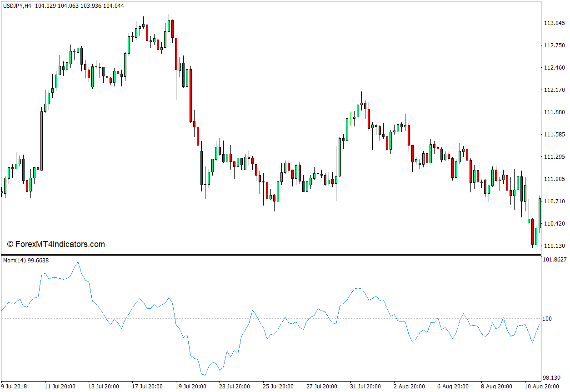The width and height of the screenshot is (570, 392).
Task: Select the 10 Aug 20:00 time label
Action: (541, 387)
